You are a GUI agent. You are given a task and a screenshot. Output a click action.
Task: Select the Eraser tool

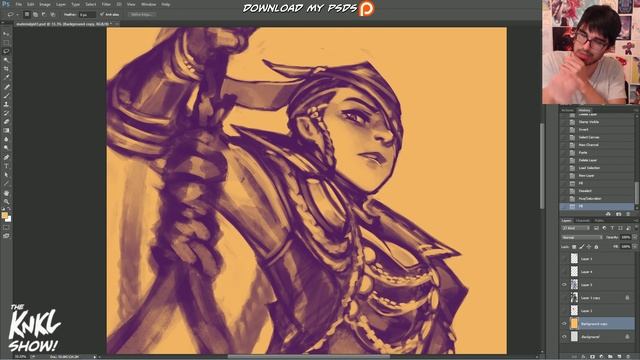pyautogui.click(x=6, y=122)
